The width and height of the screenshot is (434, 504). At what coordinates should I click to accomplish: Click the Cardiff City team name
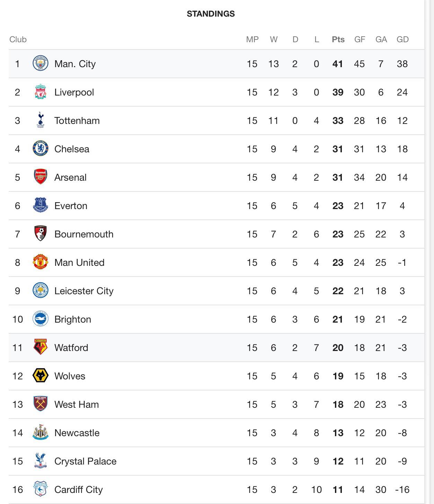point(79,489)
